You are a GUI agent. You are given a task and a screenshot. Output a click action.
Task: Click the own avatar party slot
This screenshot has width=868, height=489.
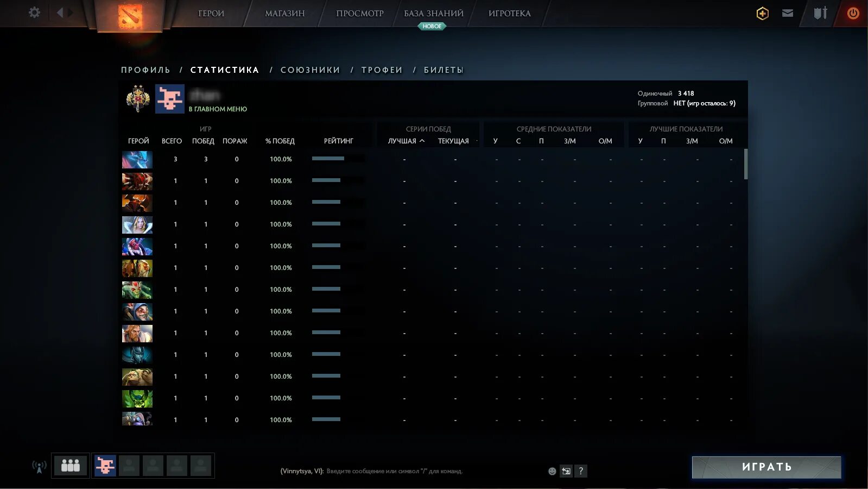tap(105, 466)
